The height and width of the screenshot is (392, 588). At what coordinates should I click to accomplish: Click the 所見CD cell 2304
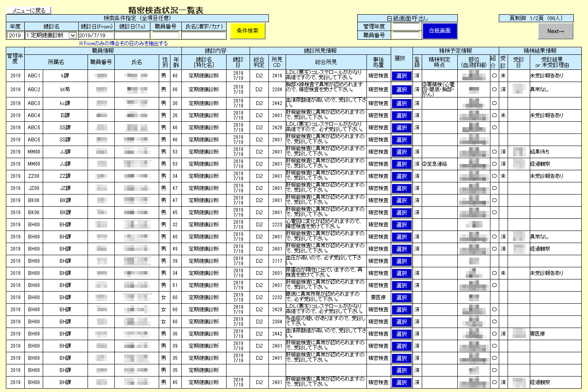coord(277,322)
